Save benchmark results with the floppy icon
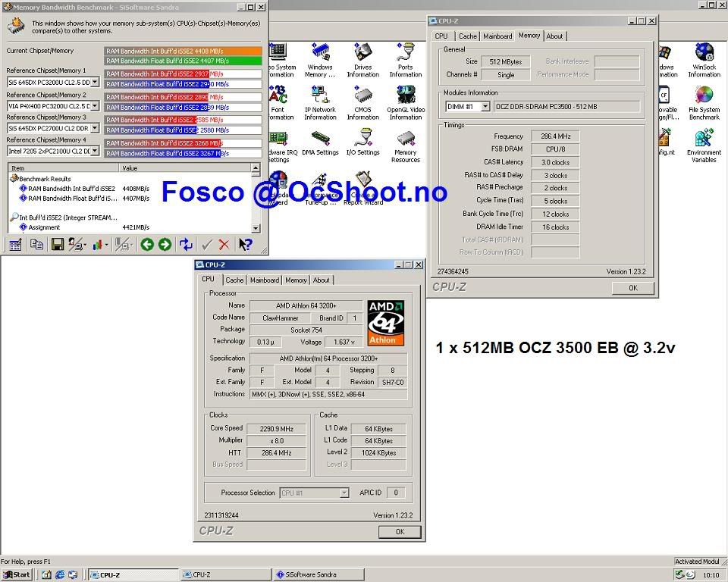728x582 pixels. [57, 245]
